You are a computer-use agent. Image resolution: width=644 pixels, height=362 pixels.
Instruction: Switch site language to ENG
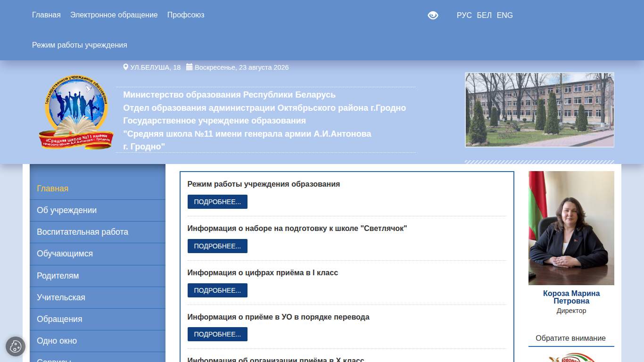(504, 15)
